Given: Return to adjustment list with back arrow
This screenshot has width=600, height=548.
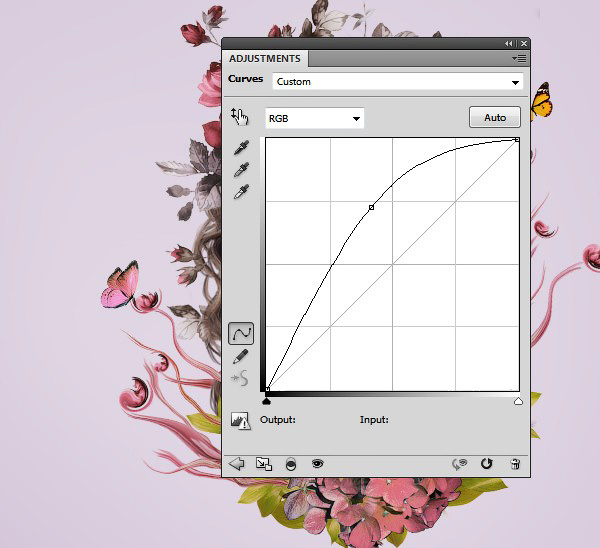Looking at the screenshot, I should click(236, 464).
